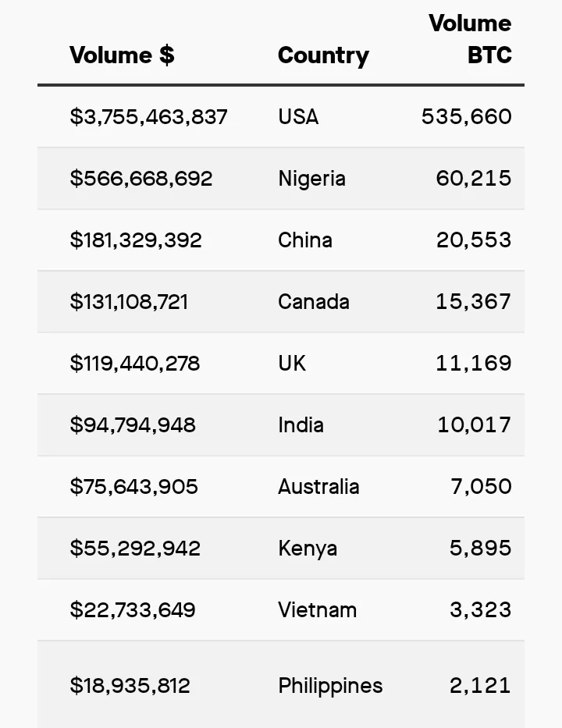The image size is (562, 728).
Task: Select the $18,935,812 dollar amount
Action: point(130,686)
